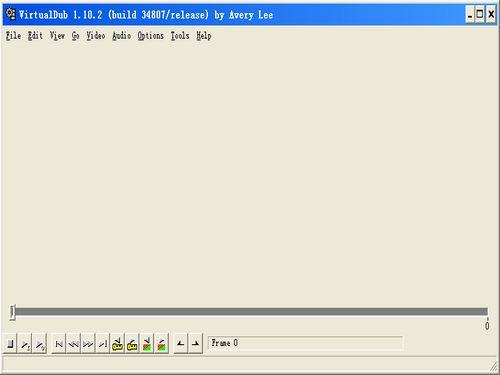Step forward one frame
The height and width of the screenshot is (375, 500).
tap(88, 343)
